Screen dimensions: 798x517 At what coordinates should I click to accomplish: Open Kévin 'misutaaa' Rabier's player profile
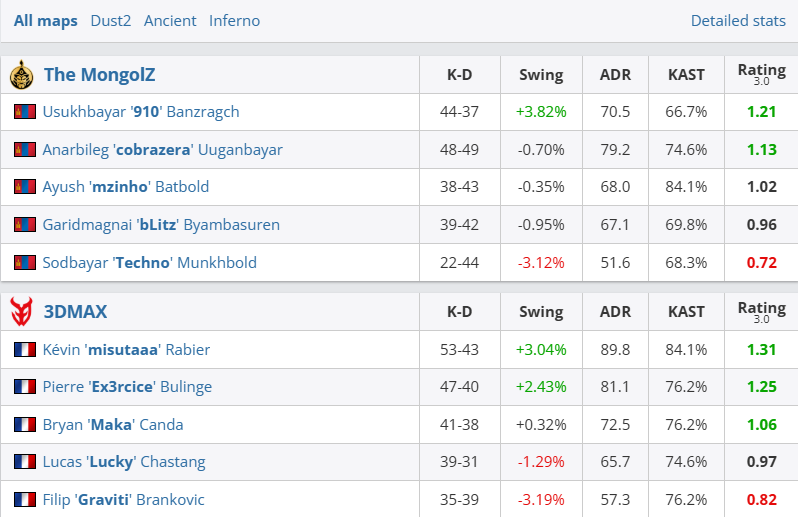coord(126,350)
